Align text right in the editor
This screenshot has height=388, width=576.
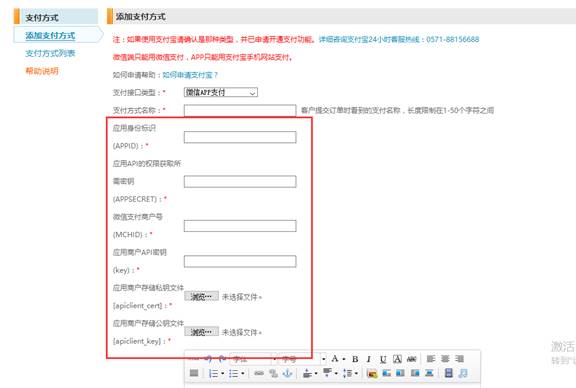tap(459, 359)
